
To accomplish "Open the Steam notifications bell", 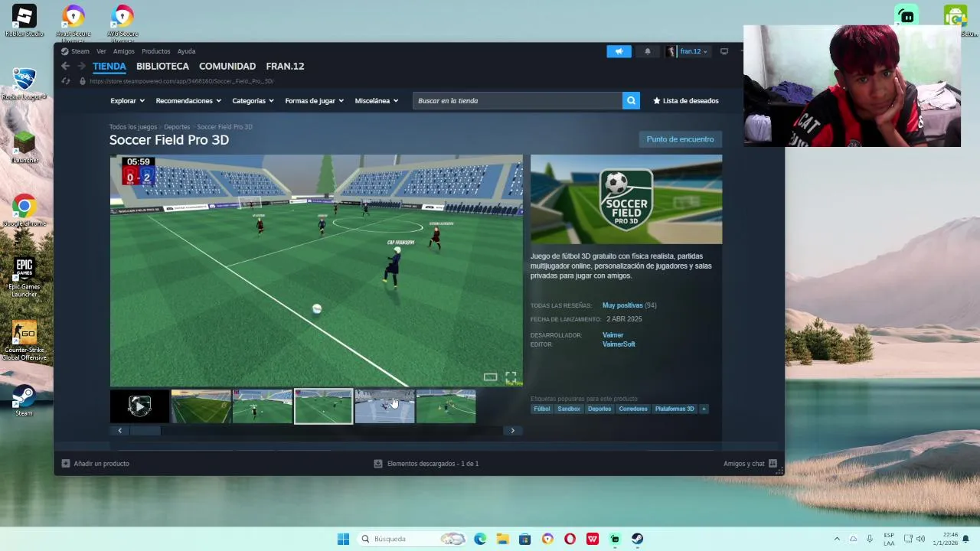I will 648,51.
